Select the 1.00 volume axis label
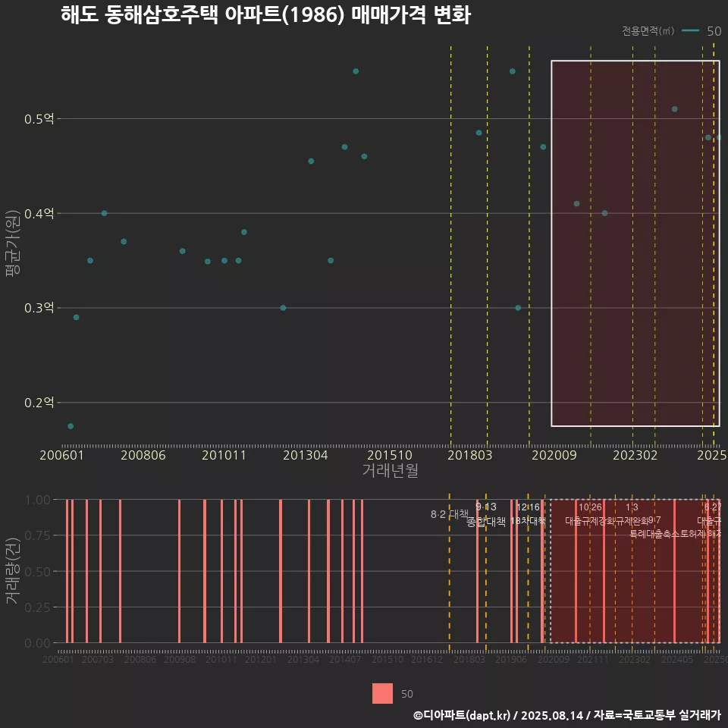Image resolution: width=728 pixels, height=728 pixels. pyautogui.click(x=38, y=500)
